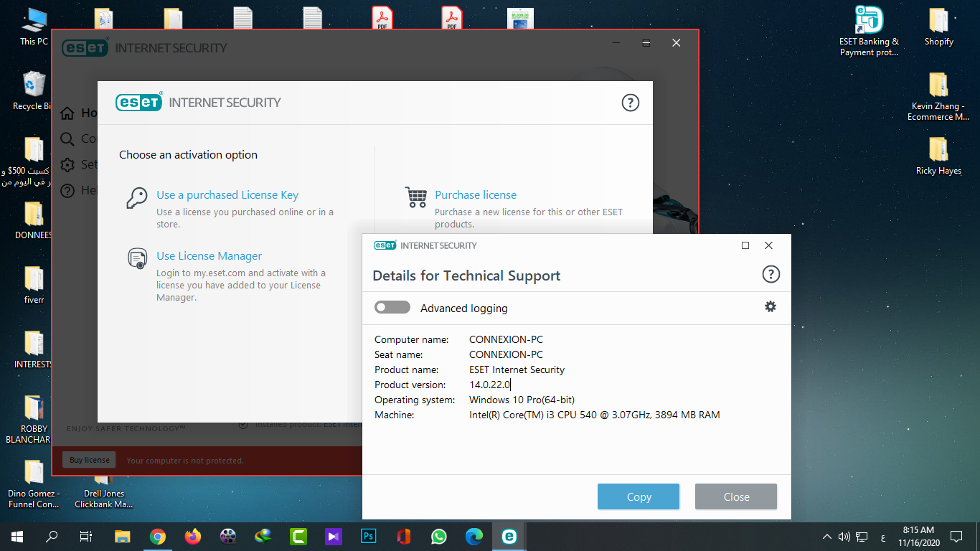Open network status icon in tray
Image resolution: width=980 pixels, height=551 pixels.
(863, 536)
